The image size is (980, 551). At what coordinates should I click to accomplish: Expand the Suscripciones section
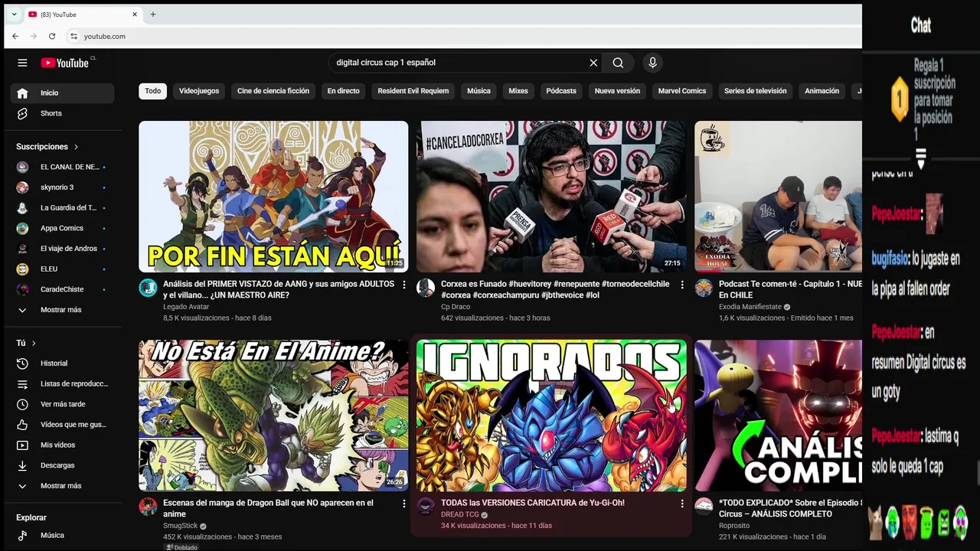click(47, 146)
